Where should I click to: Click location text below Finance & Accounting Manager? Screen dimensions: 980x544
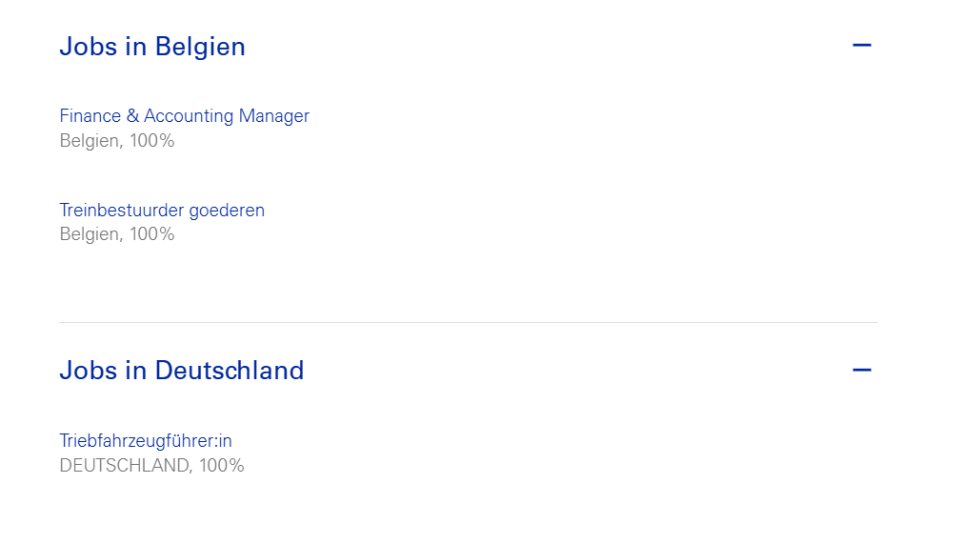(117, 141)
